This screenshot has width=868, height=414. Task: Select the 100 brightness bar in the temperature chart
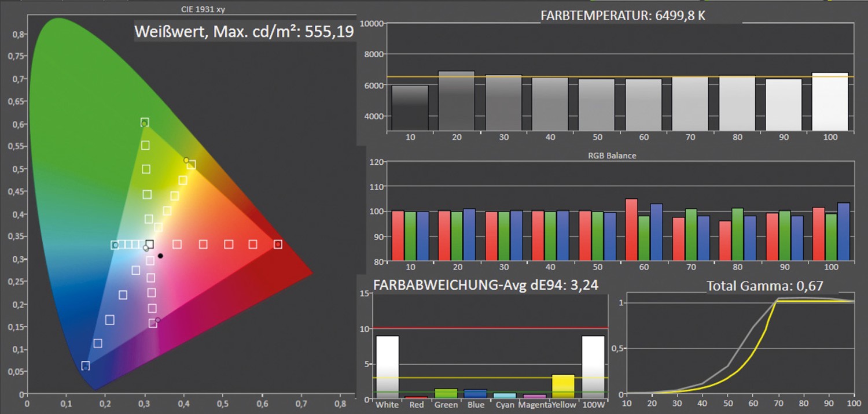pyautogui.click(x=830, y=101)
